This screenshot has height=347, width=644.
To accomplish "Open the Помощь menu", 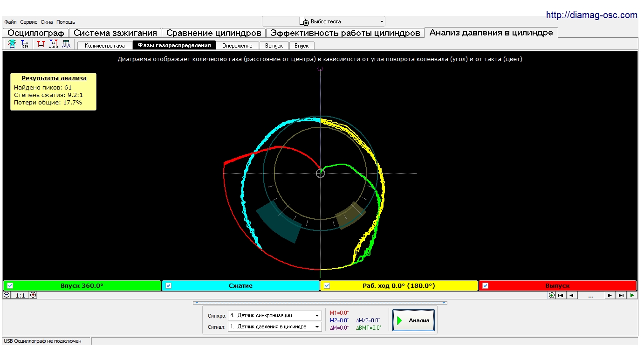I will (66, 22).
